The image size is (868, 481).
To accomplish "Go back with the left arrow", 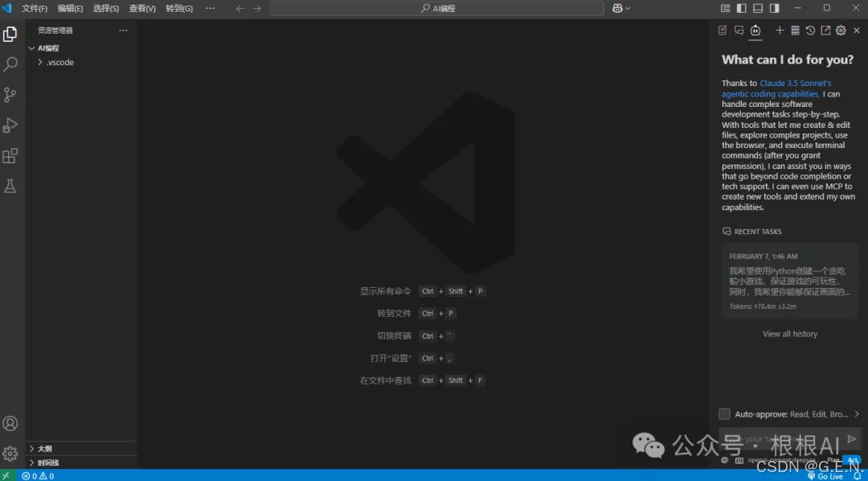I will tap(240, 8).
